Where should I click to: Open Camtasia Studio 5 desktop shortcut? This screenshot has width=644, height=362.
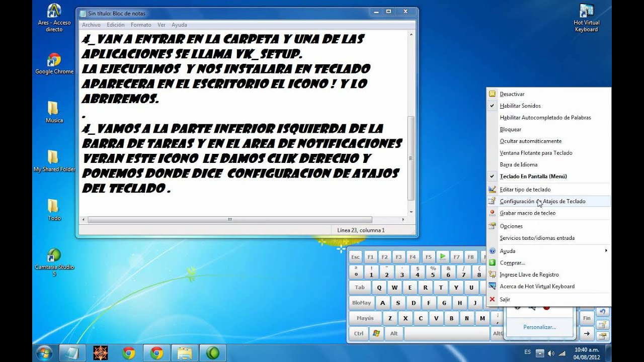point(54,262)
